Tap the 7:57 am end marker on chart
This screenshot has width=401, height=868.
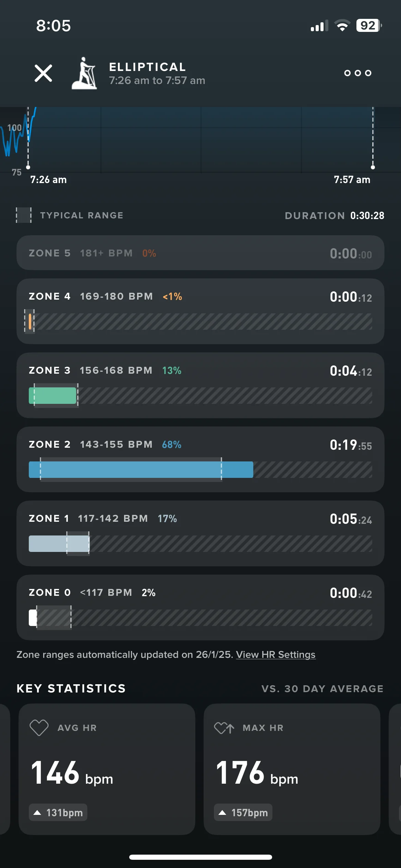coord(373,167)
